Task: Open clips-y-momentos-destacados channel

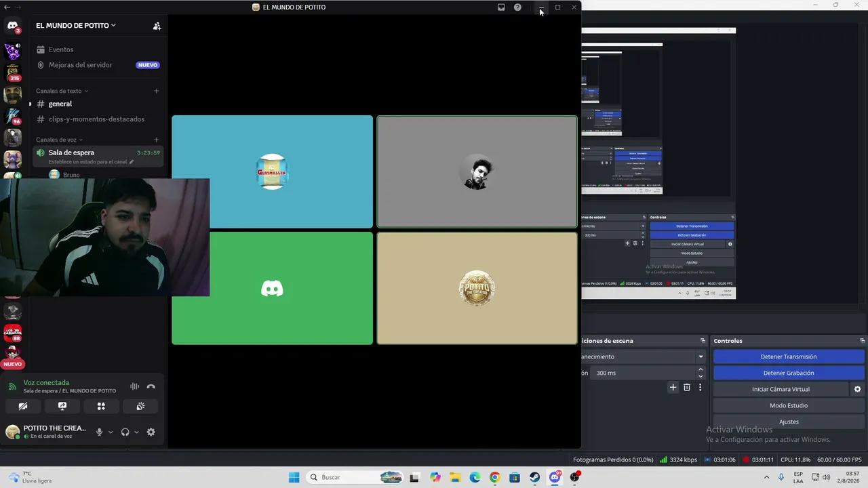Action: (98, 119)
